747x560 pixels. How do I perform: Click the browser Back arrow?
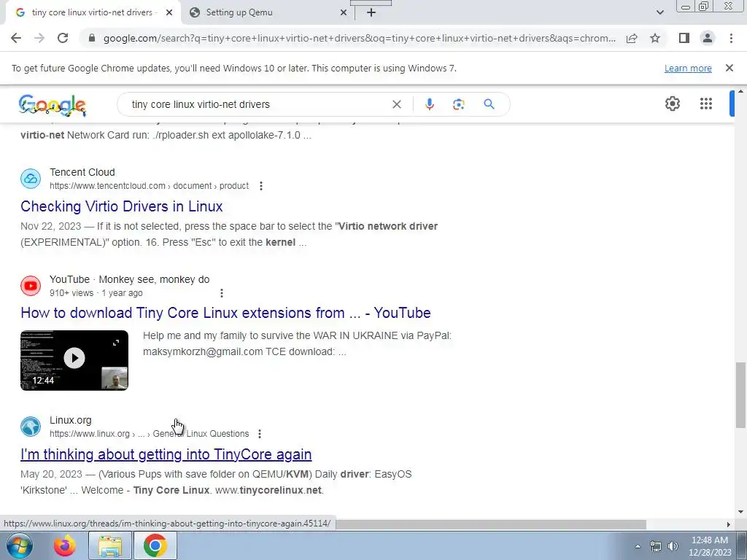[x=16, y=38]
